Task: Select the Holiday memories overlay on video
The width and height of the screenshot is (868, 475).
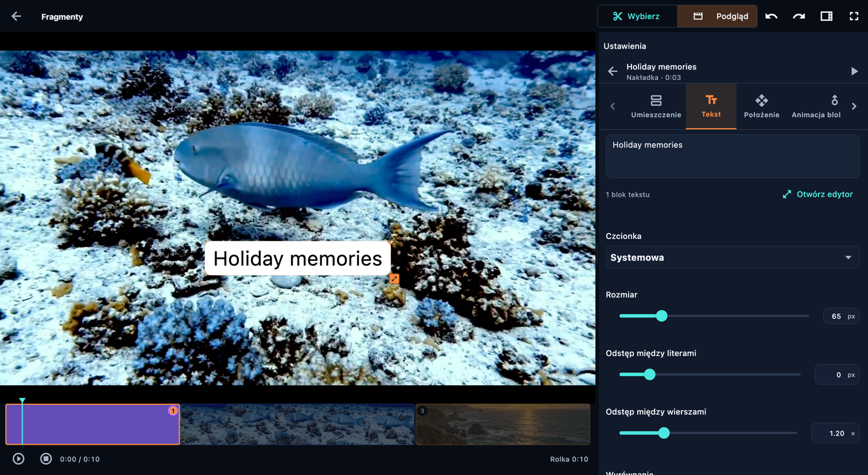Action: tap(297, 258)
